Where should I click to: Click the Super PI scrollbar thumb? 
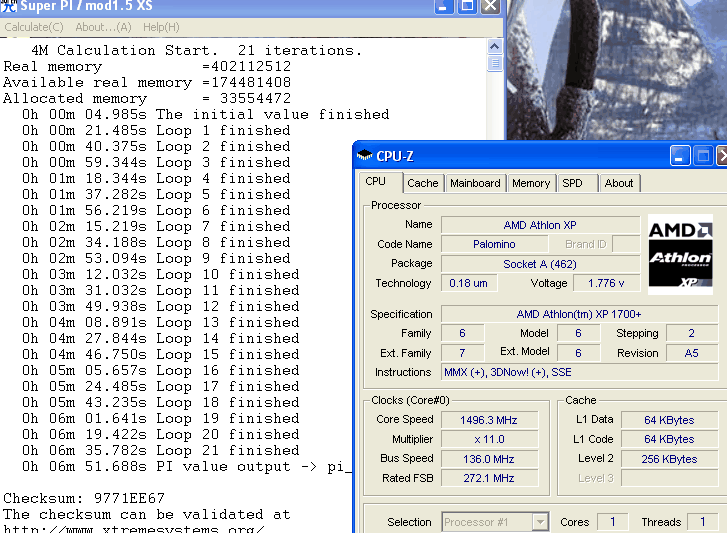coord(495,63)
